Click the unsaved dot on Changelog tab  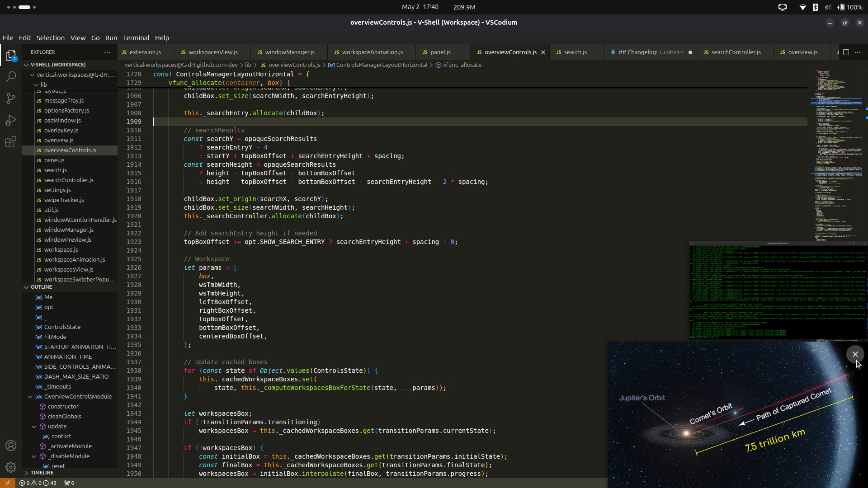point(690,52)
